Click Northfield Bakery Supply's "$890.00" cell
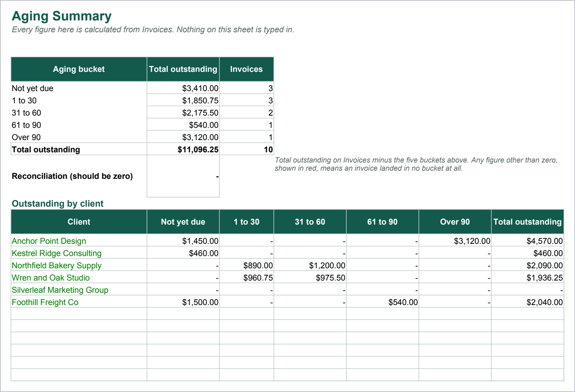 tap(247, 265)
